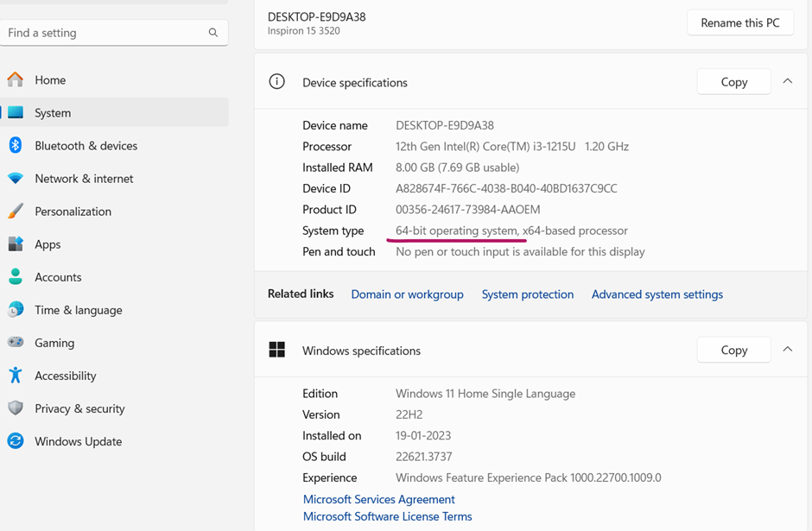
Task: Copy the Device specifications
Action: 733,82
